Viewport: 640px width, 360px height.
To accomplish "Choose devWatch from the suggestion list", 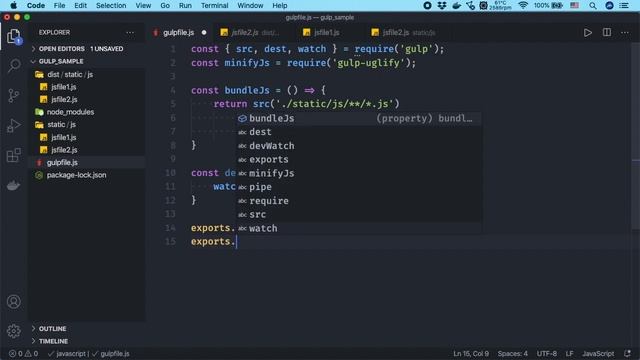I will tap(359, 146).
